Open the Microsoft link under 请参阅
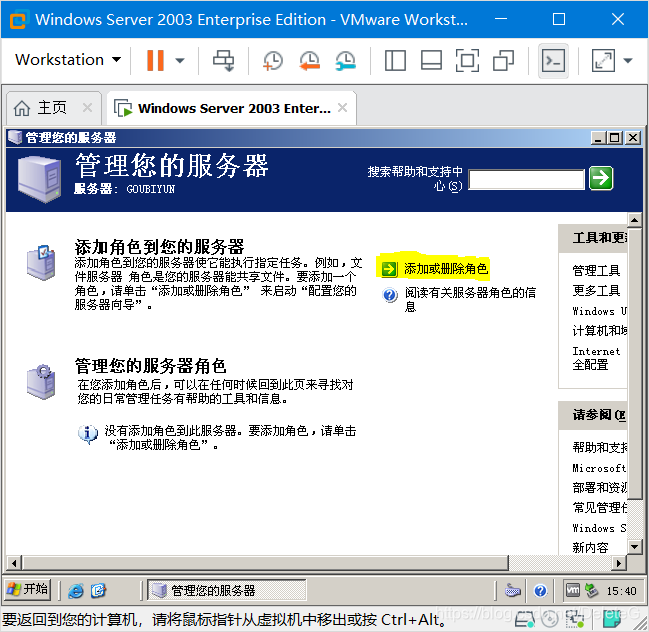The width and height of the screenshot is (649, 632). click(x=599, y=468)
